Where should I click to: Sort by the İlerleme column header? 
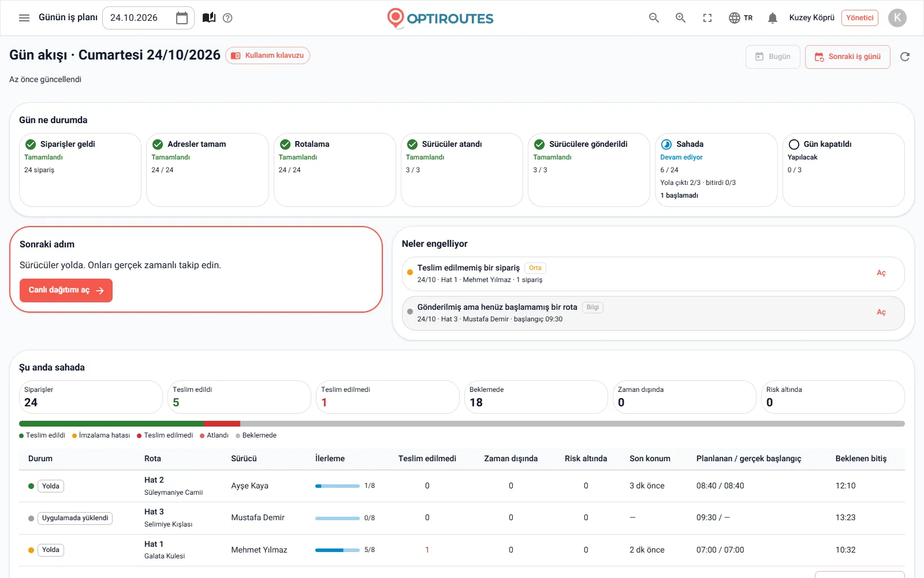[330, 459]
